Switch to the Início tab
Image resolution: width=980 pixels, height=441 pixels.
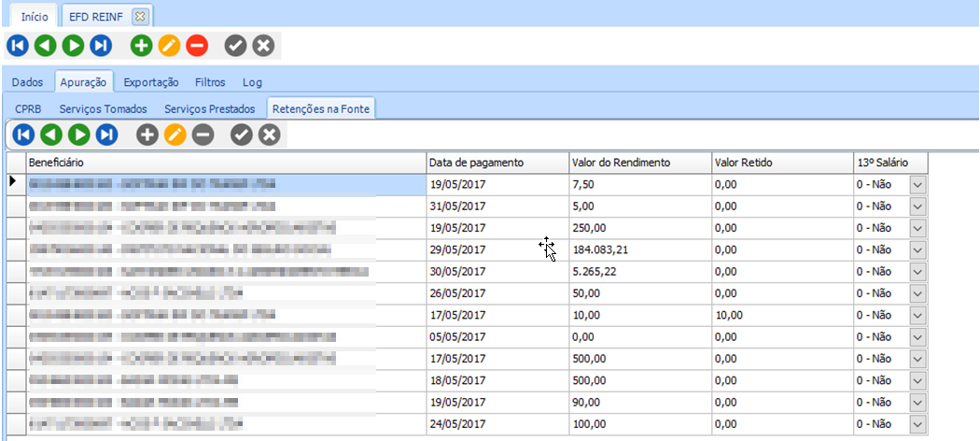pyautogui.click(x=35, y=17)
